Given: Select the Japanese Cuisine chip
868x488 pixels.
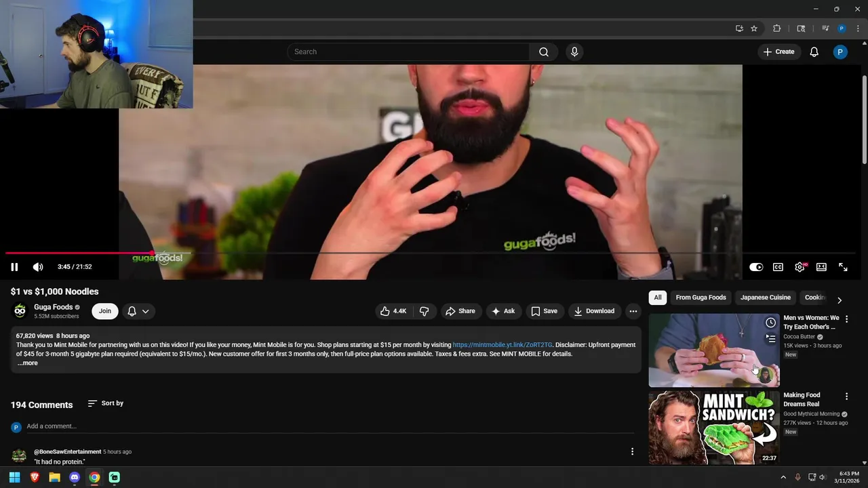Looking at the screenshot, I should [766, 298].
